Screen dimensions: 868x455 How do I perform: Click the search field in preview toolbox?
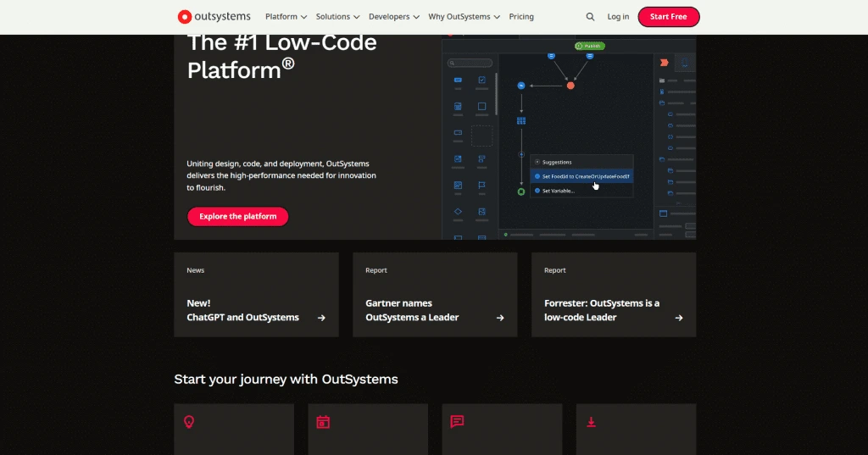click(x=470, y=63)
